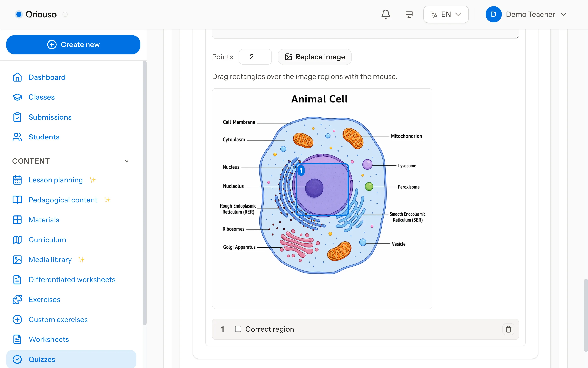Click the Media library image icon
This screenshot has width=588, height=368.
tap(17, 260)
